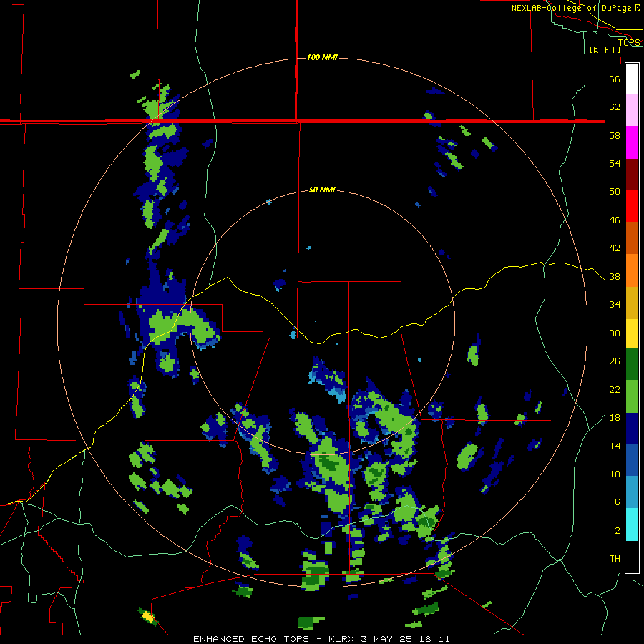Image resolution: width=644 pixels, height=644 pixels.
Task: Pick the sky blue legend swatch
Action: [632, 492]
